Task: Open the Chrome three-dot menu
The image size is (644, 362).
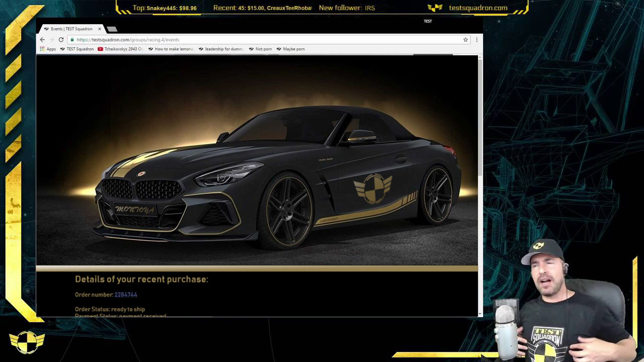Action: (476, 40)
